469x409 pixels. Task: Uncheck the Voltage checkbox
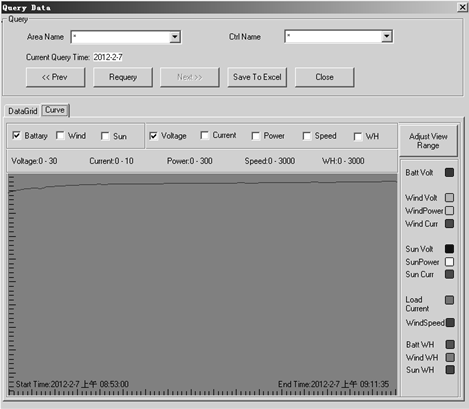153,136
